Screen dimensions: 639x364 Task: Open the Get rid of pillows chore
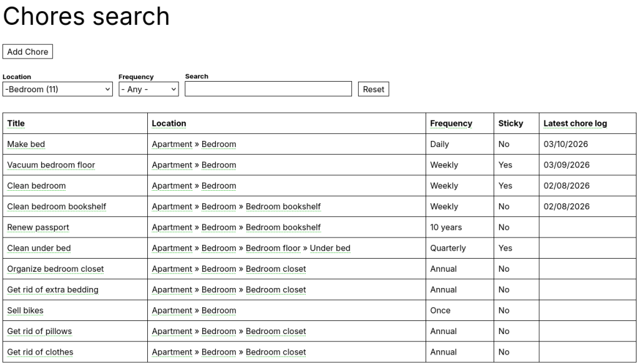39,331
